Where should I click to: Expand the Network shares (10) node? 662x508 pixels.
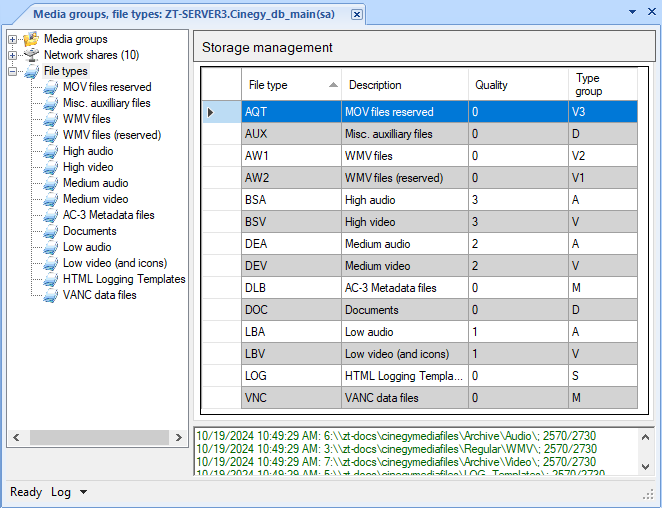click(x=13, y=55)
